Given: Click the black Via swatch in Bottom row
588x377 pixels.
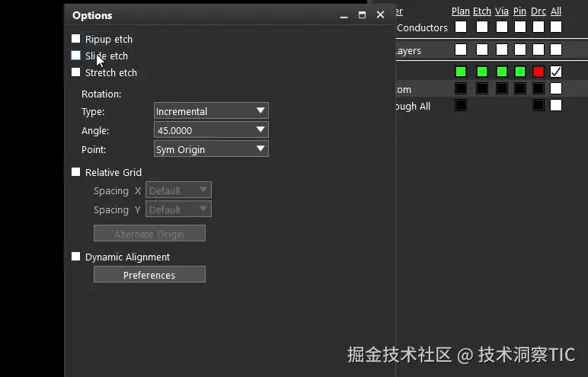Looking at the screenshot, I should pos(502,88).
